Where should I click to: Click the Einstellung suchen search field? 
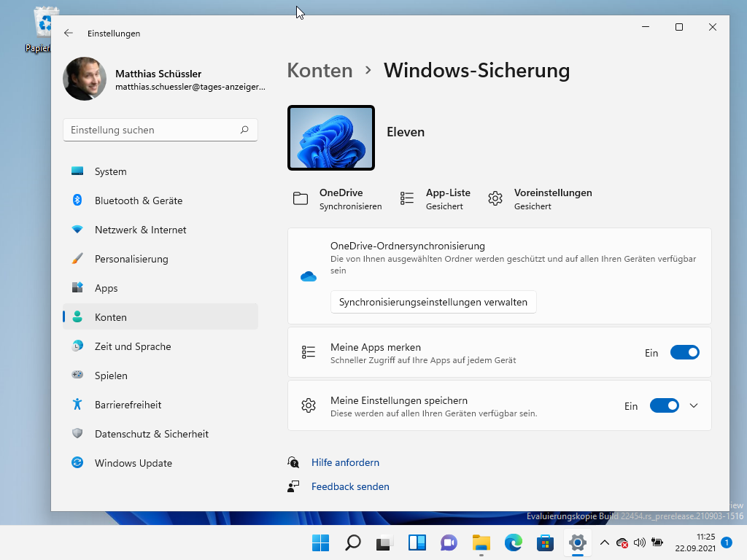(x=153, y=130)
